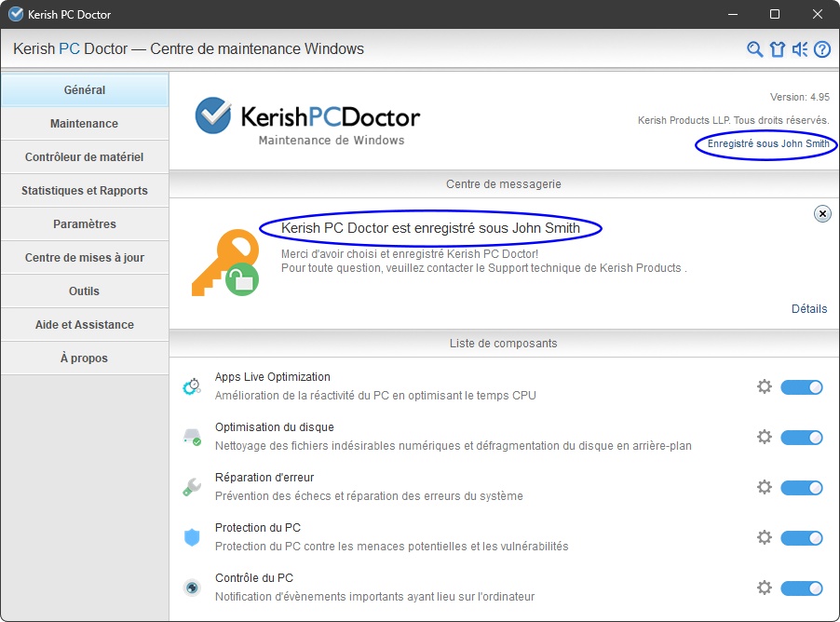
Task: Open settings gear for Apps Live Optimization
Action: [x=765, y=386]
